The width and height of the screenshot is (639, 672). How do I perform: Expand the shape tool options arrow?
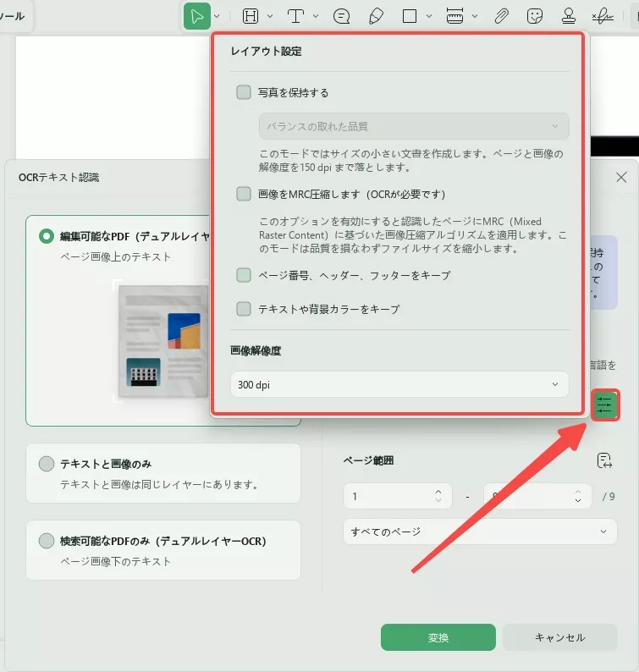pos(429,17)
